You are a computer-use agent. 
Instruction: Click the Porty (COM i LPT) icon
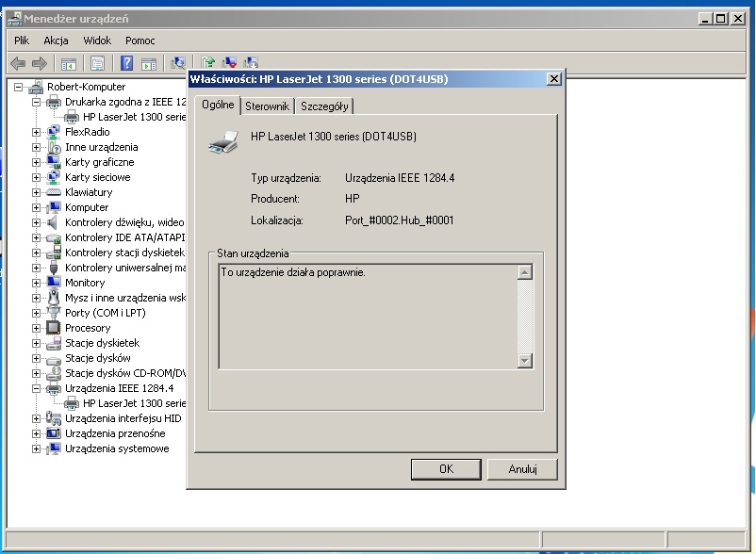[54, 313]
